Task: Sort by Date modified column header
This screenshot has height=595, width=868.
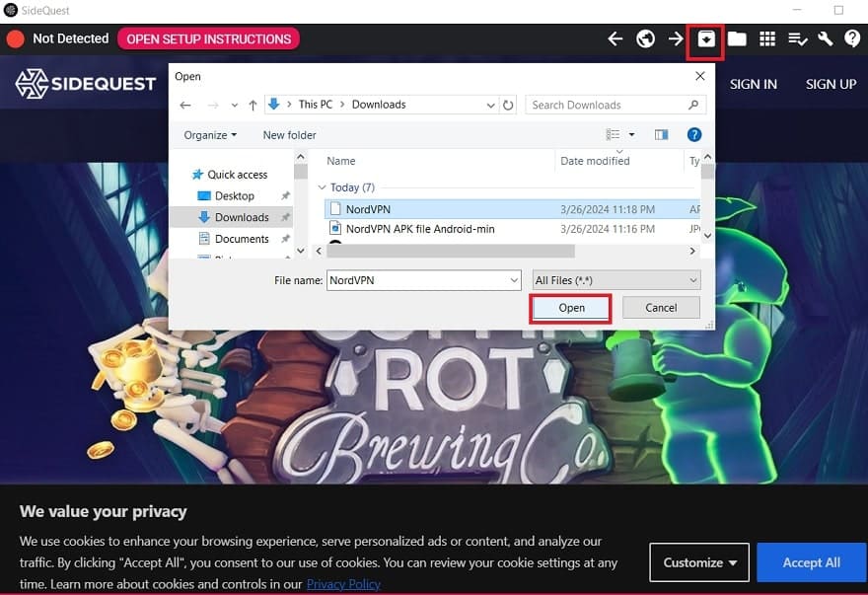Action: pos(595,161)
